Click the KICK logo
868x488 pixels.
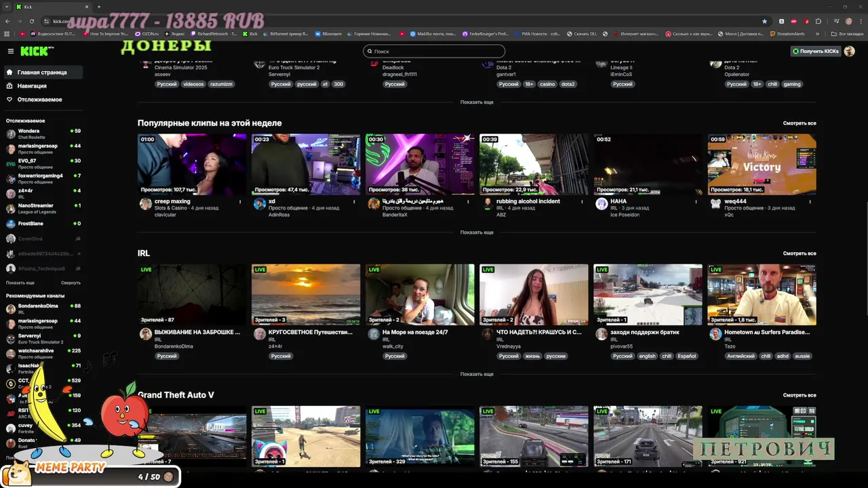point(34,51)
